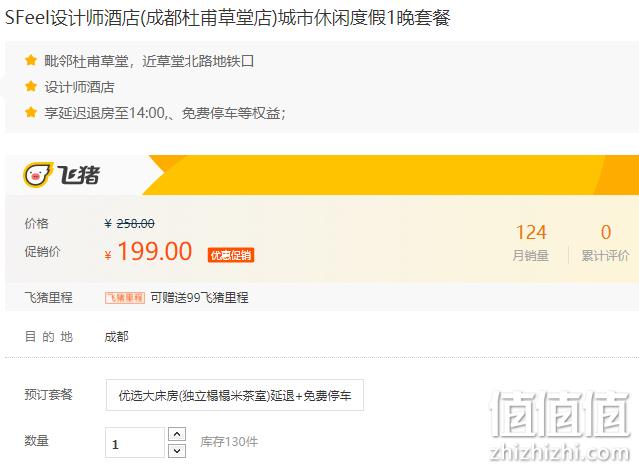Click 可赠送99飞猪里程 mileage text

199,298
